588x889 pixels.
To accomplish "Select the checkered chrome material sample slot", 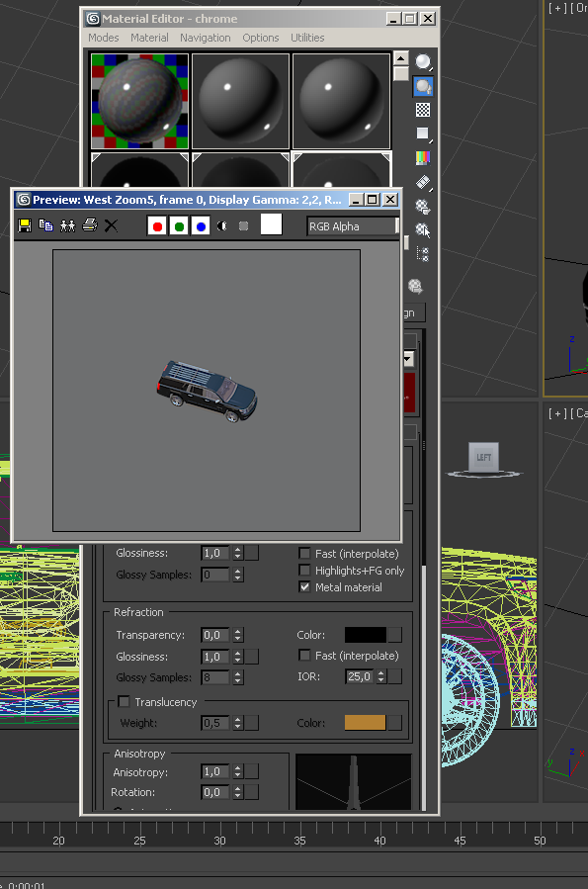I will [x=140, y=101].
